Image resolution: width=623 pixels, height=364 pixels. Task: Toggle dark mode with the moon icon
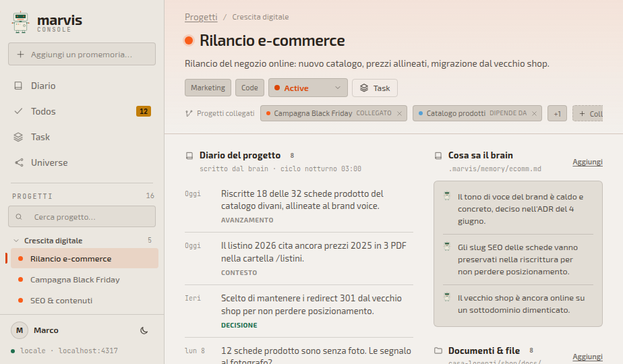point(144,330)
